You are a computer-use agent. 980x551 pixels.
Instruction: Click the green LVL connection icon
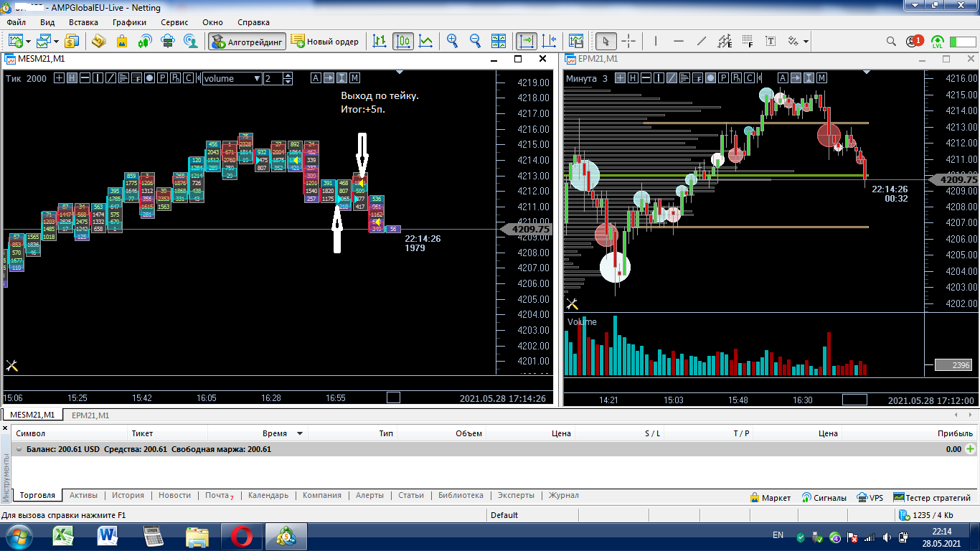[938, 42]
